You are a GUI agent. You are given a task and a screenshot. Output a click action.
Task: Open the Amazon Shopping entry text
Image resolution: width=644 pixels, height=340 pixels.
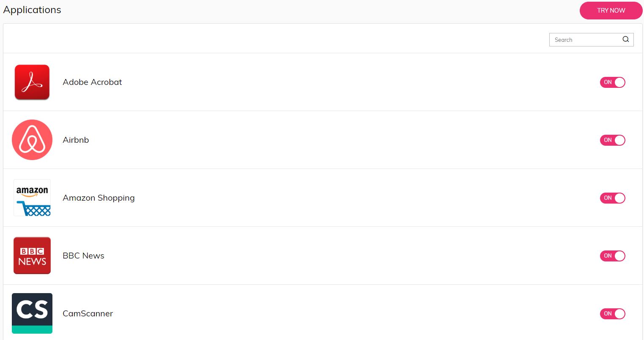click(x=99, y=198)
